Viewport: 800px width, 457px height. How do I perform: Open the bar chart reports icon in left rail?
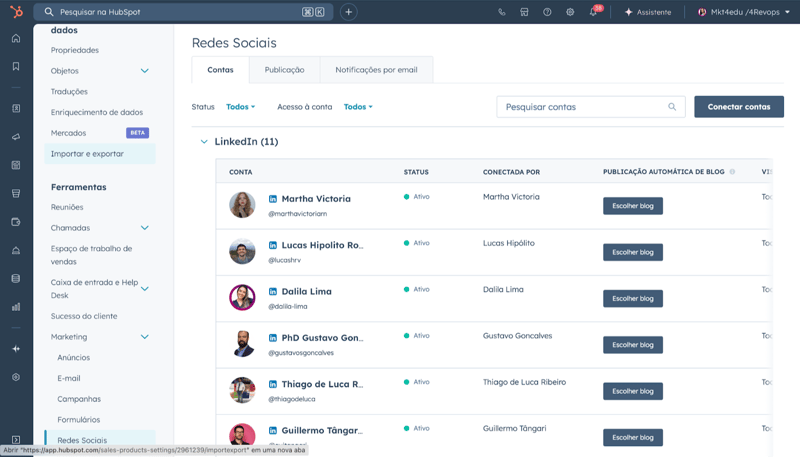coord(16,307)
